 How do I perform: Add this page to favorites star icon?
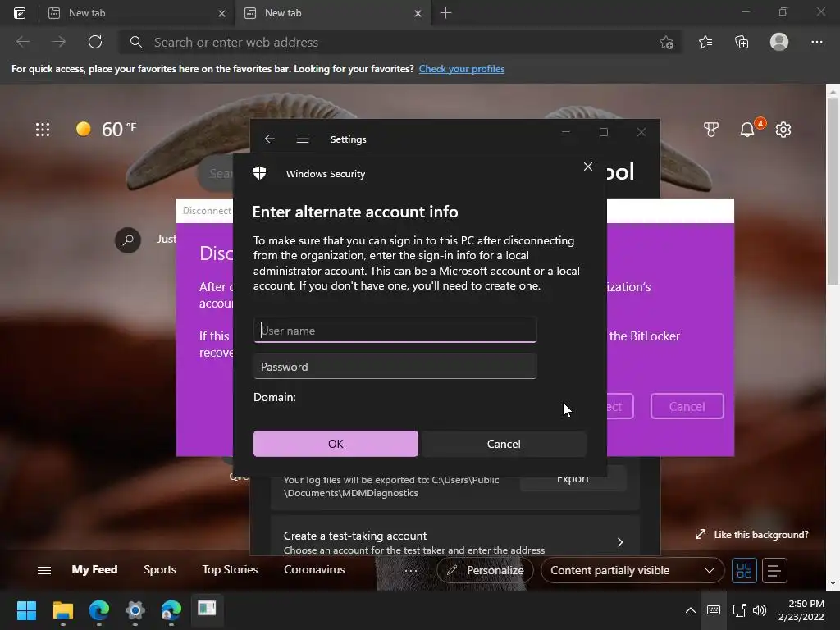(x=666, y=43)
